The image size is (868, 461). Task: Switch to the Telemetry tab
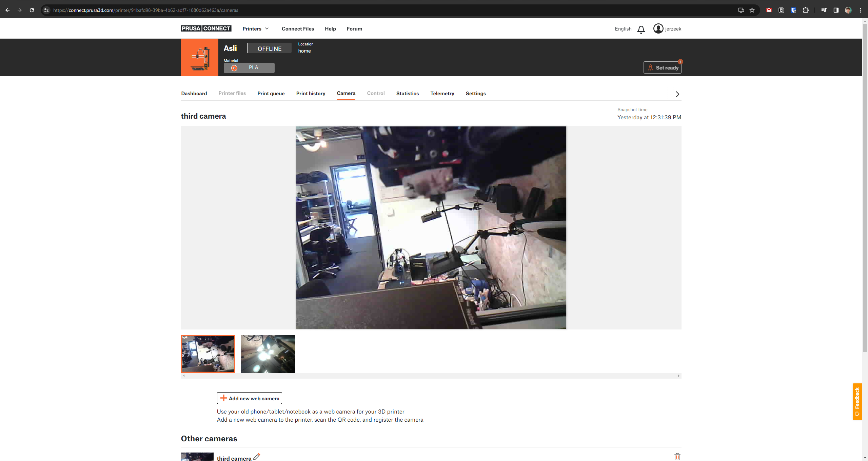tap(442, 94)
